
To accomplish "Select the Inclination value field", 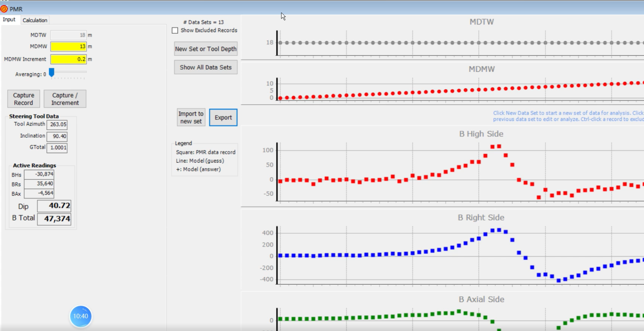I will tap(57, 136).
